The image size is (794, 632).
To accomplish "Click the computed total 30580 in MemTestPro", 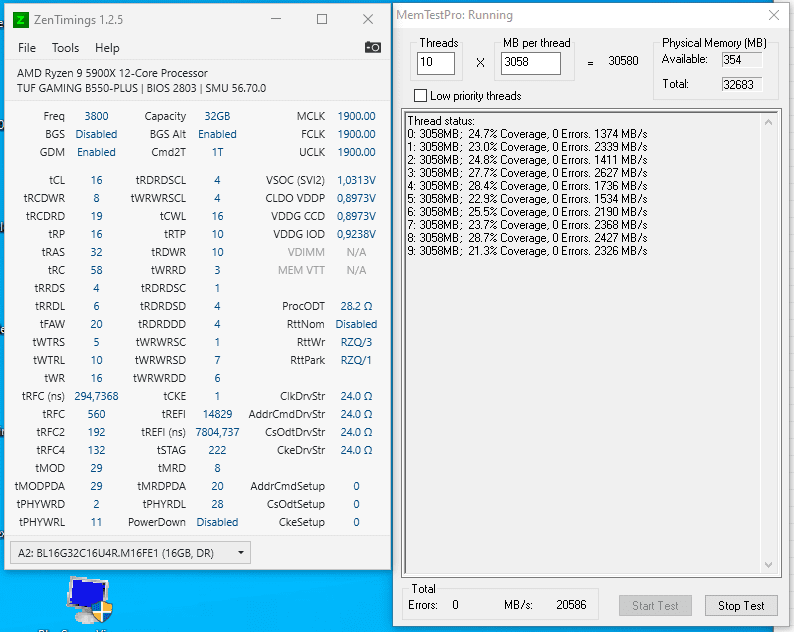I will click(623, 61).
